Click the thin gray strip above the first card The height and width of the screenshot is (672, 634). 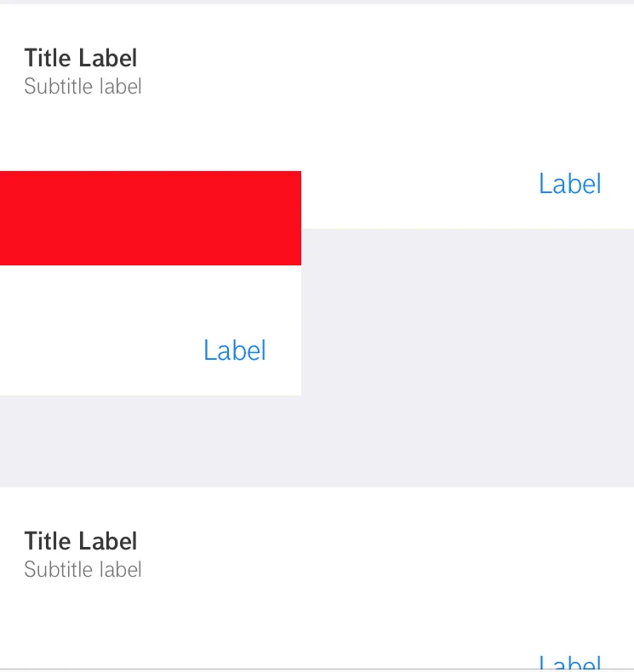(x=317, y=2)
